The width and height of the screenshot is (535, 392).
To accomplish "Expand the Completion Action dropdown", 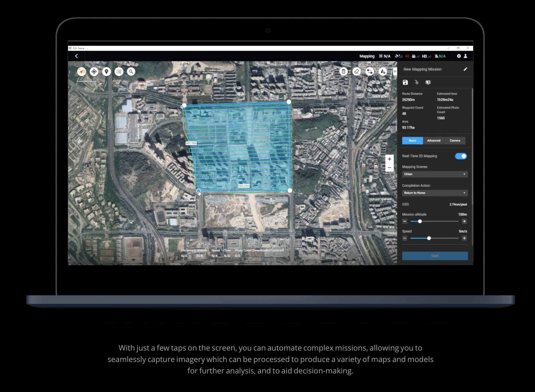I will pyautogui.click(x=435, y=193).
